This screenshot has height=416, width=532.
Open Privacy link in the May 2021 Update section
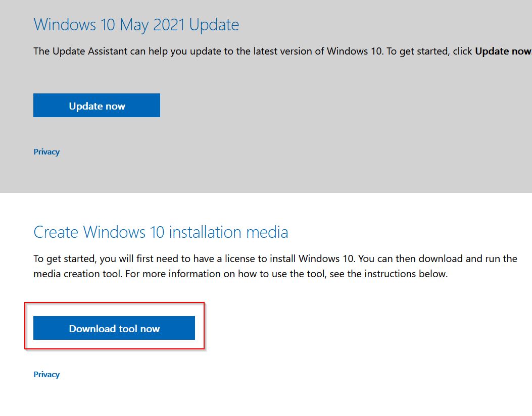46,152
